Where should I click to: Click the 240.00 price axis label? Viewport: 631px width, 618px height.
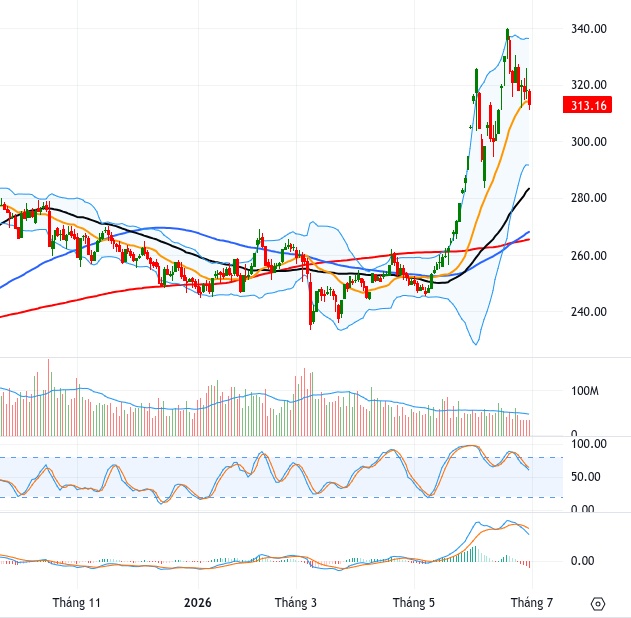[x=589, y=311]
